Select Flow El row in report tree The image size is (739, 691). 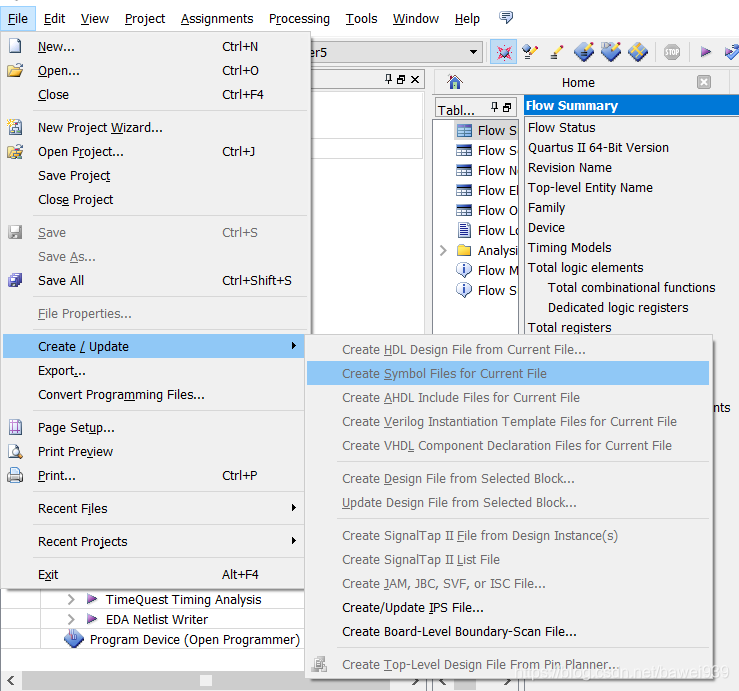click(x=486, y=190)
